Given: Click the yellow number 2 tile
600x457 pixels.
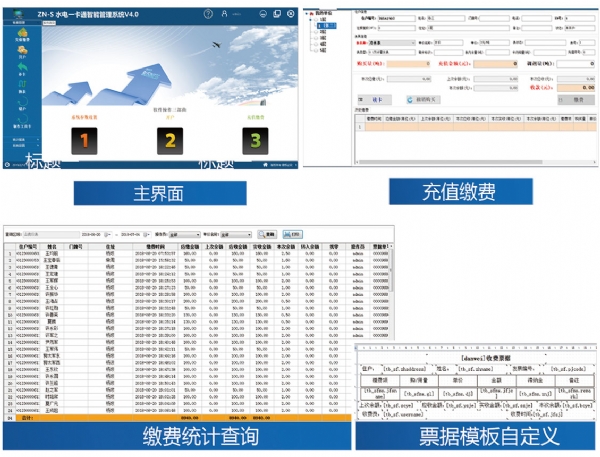Looking at the screenshot, I should [x=169, y=140].
